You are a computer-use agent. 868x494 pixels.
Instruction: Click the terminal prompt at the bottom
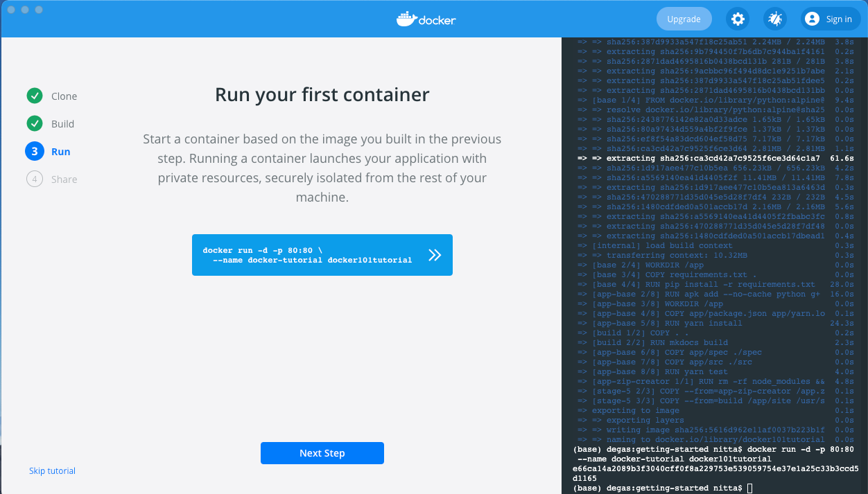(x=749, y=488)
